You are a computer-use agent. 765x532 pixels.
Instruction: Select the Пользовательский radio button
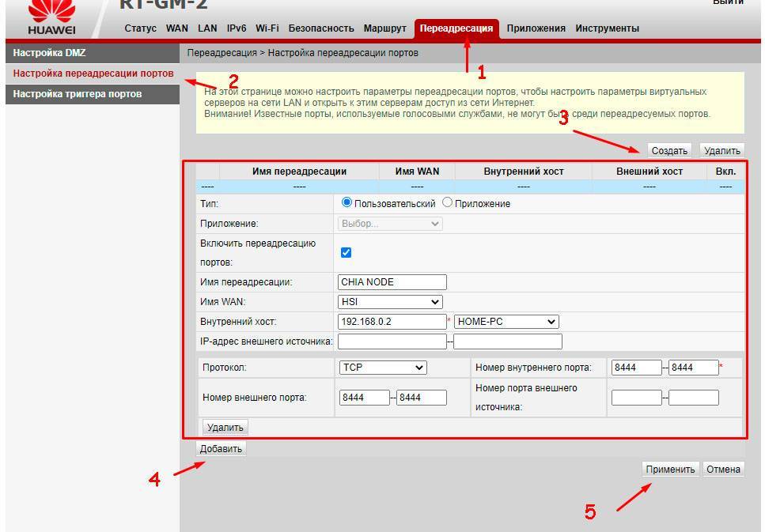click(x=347, y=202)
